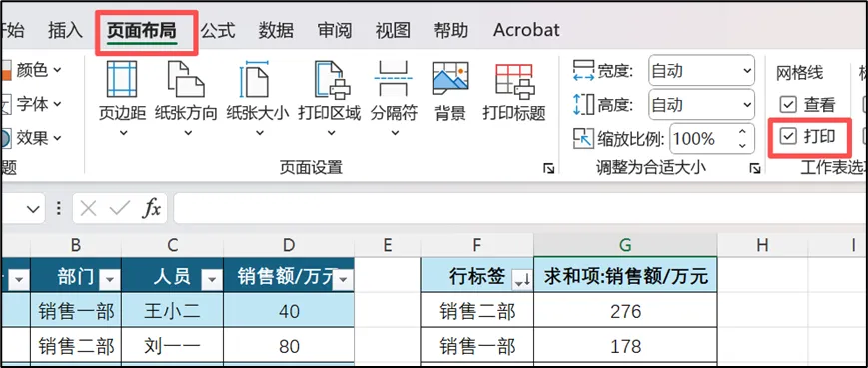Select column C header
The image size is (868, 368).
click(x=173, y=244)
